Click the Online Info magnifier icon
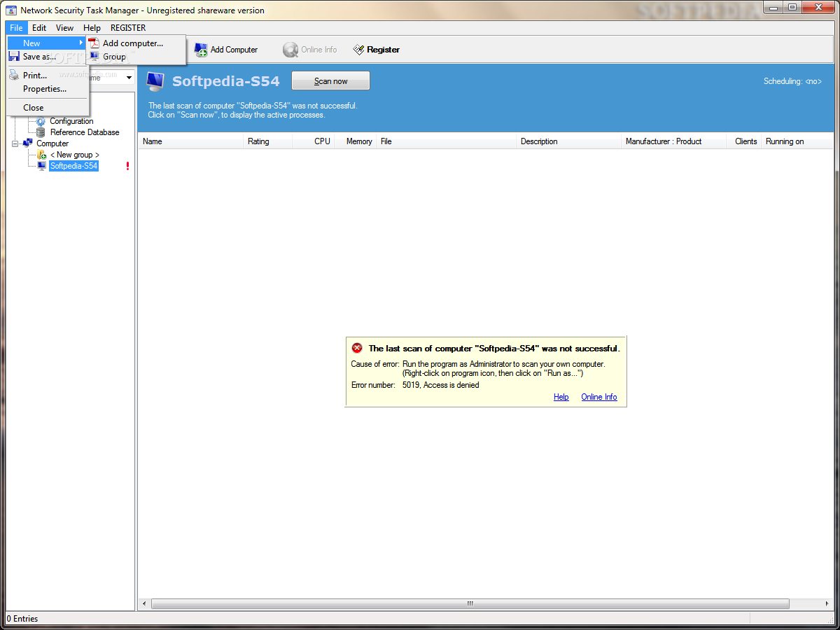 290,50
